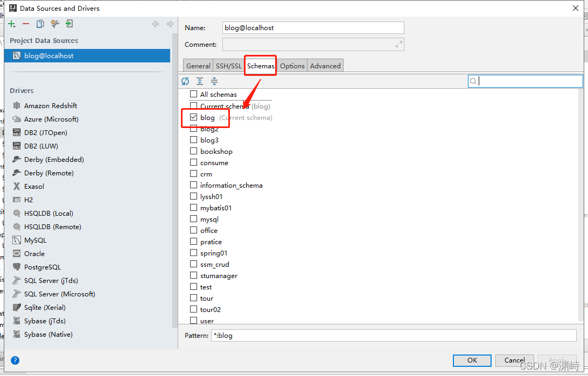Refresh the schemas list

(185, 81)
